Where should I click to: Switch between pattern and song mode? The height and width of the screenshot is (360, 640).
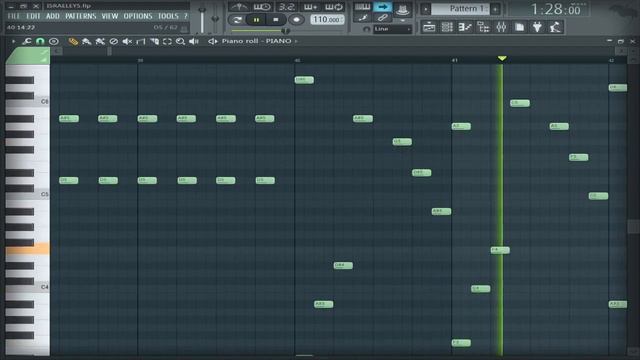237,20
